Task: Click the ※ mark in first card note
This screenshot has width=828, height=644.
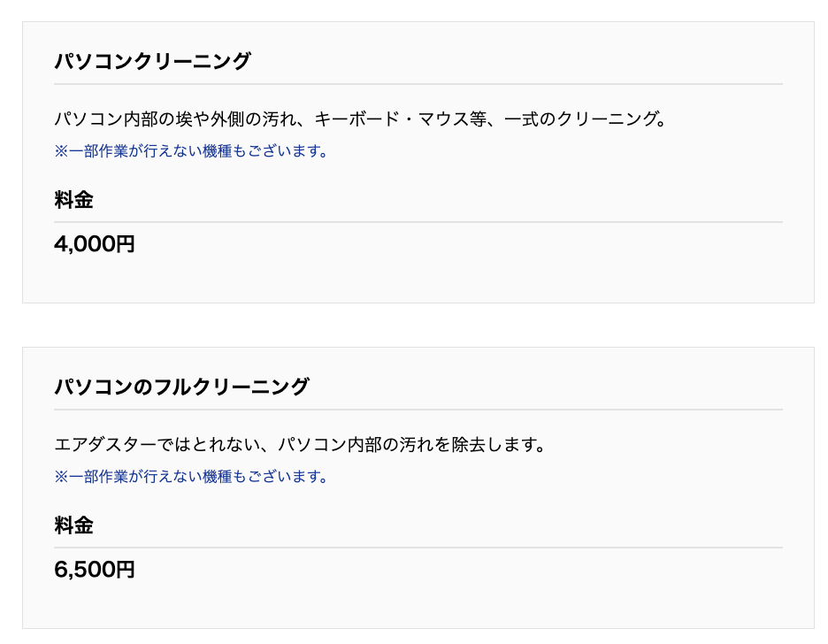Action: tap(61, 151)
